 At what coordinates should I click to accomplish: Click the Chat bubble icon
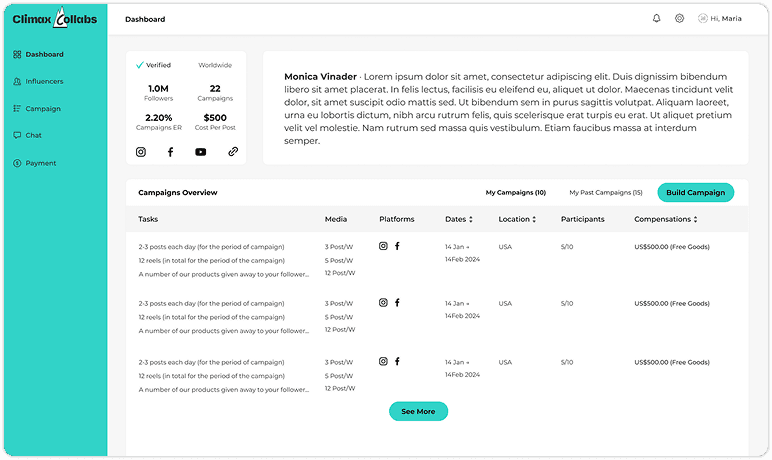[x=17, y=135]
